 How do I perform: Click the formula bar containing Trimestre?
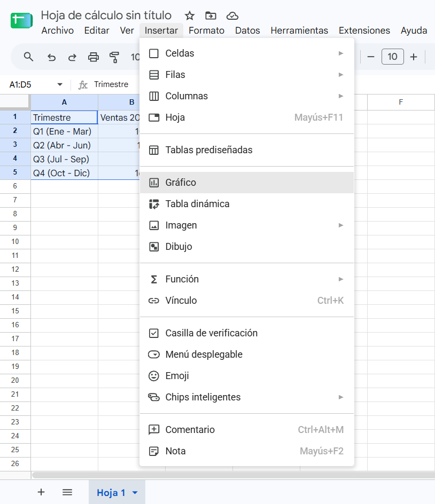(x=111, y=84)
